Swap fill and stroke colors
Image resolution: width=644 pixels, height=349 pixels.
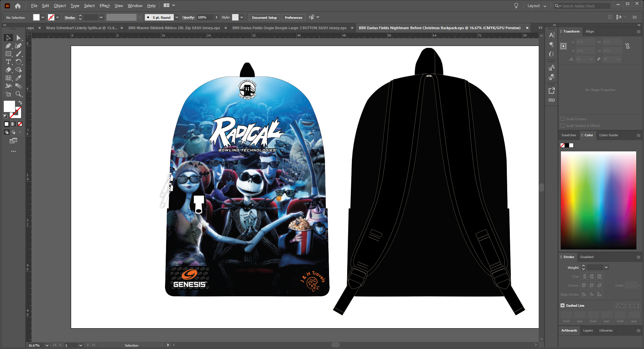click(20, 103)
